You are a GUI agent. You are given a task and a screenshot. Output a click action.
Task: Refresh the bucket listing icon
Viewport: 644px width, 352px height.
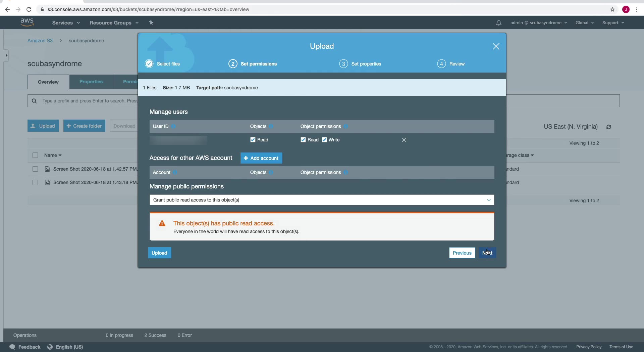pyautogui.click(x=609, y=127)
